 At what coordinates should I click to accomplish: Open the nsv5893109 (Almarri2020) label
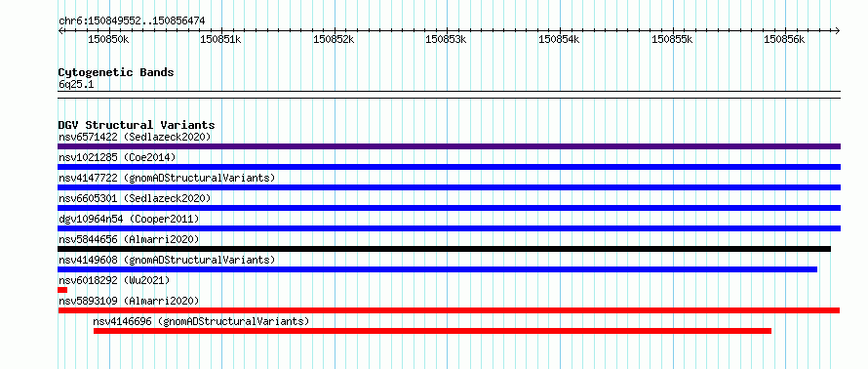[x=129, y=301]
